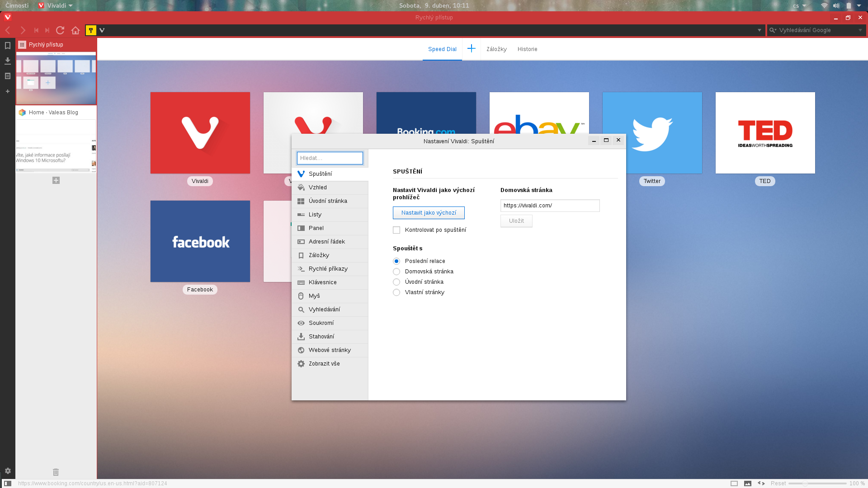The image size is (868, 488).
Task: Add a web panel with plus icon
Action: [8, 91]
